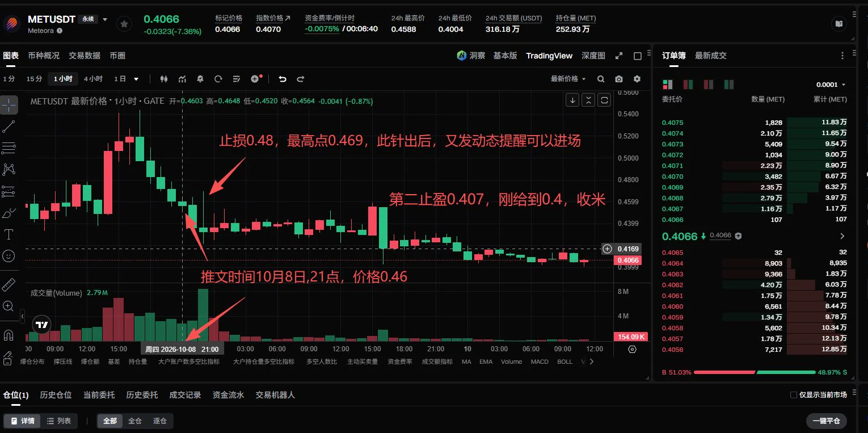Take a chart snapshot with camera icon
This screenshot has height=433, width=868.
point(619,79)
